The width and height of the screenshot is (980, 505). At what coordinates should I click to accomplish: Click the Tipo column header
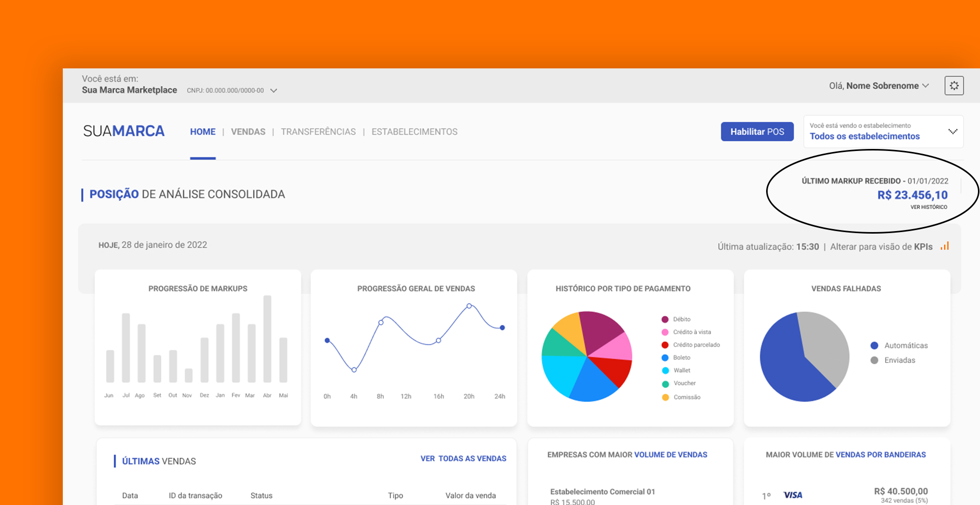tap(396, 495)
